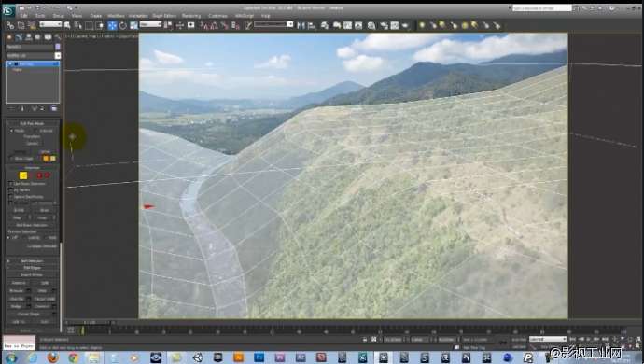Viewport: 644px width, 364px height.
Task: Enable the Ignore Backfacing checkbox
Action: tap(10, 197)
